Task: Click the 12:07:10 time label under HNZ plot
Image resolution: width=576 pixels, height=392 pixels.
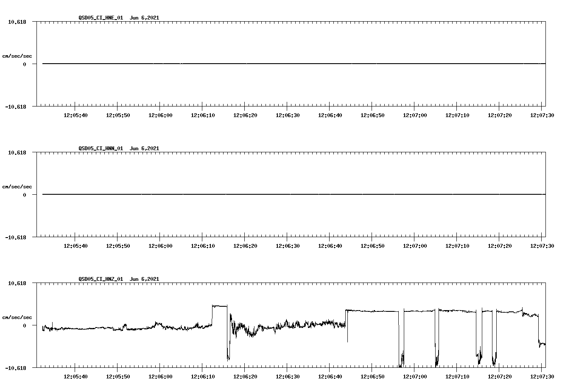Action: 457,376
